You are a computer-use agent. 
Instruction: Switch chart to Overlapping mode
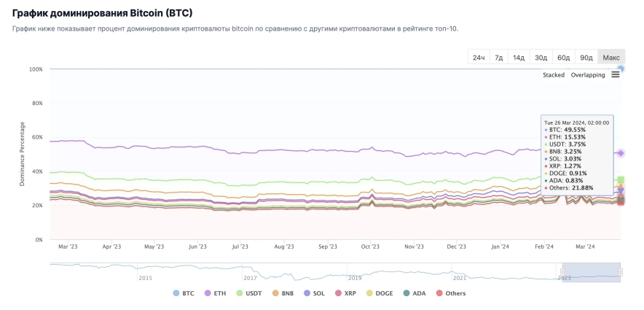587,74
